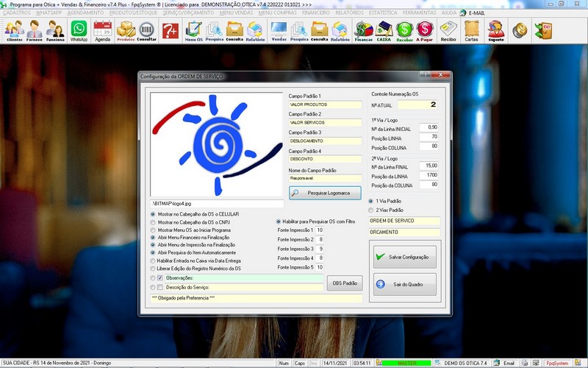
Task: Click the Pesquisar Logomarca button
Action: point(325,193)
